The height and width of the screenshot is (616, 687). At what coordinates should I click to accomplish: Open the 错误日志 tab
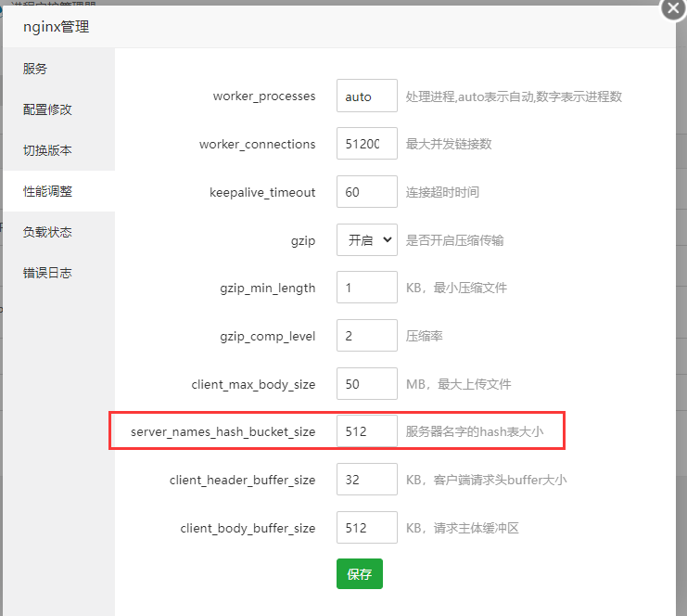click(58, 273)
